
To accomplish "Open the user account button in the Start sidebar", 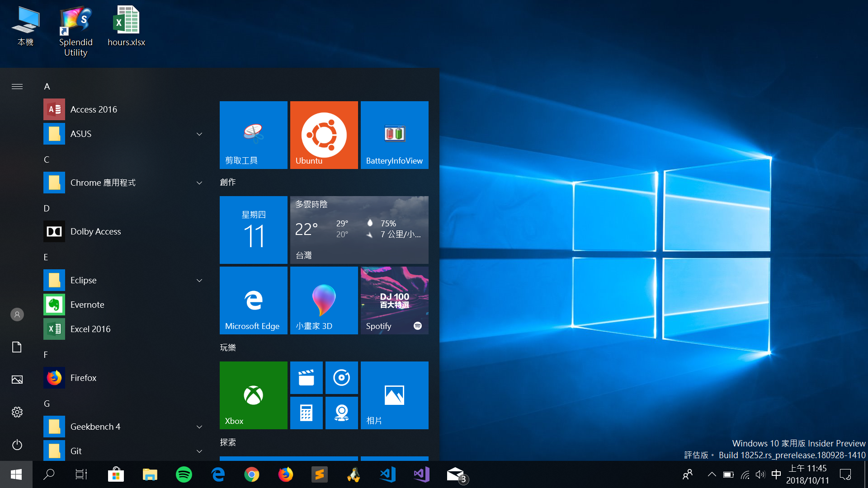I will pyautogui.click(x=17, y=314).
